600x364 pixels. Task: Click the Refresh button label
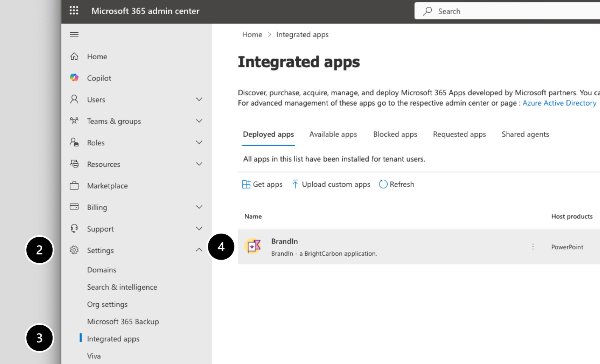402,184
